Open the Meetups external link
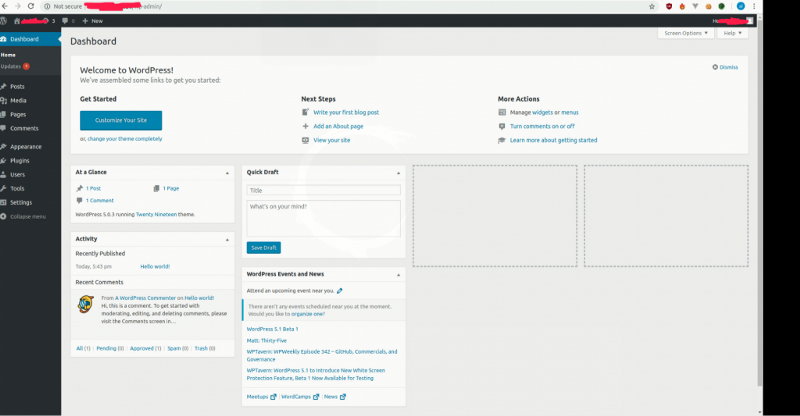Viewport: 800px width, 416px height. [261, 397]
